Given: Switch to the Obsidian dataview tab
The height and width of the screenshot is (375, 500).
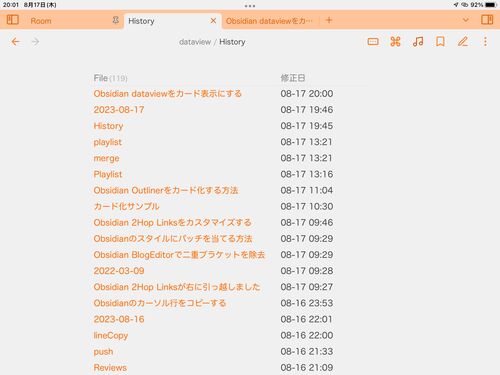Looking at the screenshot, I should [269, 21].
